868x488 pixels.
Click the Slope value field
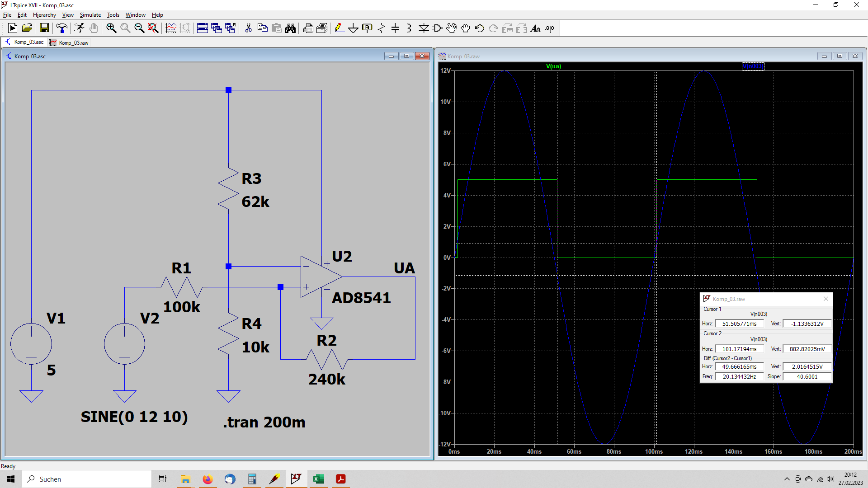tap(807, 376)
